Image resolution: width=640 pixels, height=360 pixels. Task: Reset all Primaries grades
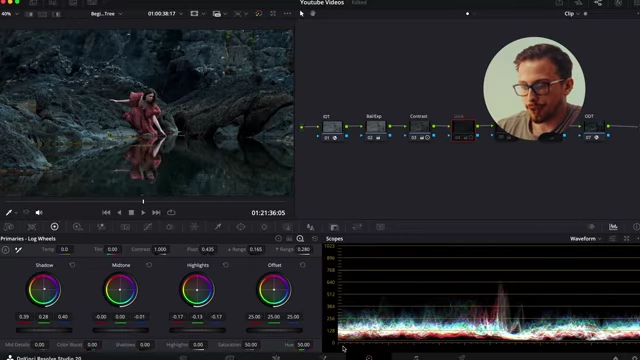pos(315,238)
